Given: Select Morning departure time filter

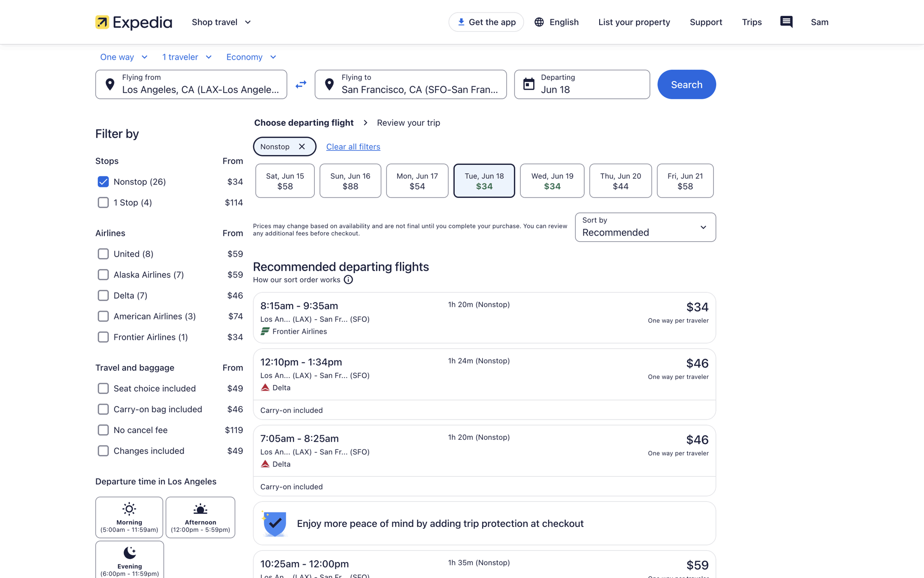Looking at the screenshot, I should [x=129, y=517].
